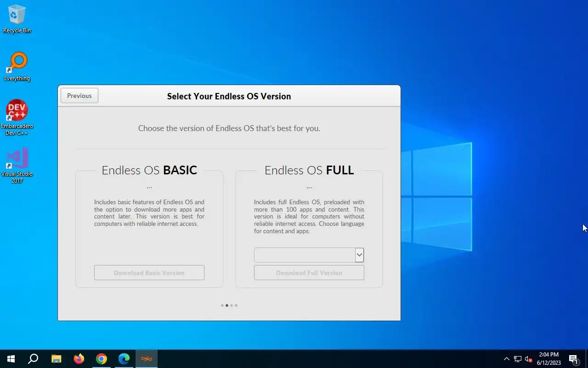Show hidden system tray icons
The image size is (588, 368).
pos(506,359)
